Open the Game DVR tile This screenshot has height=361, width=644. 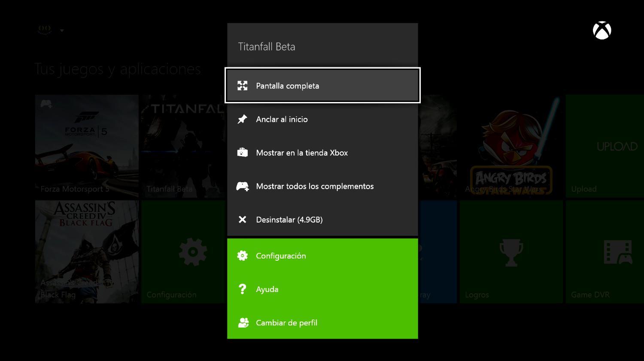[x=605, y=252]
